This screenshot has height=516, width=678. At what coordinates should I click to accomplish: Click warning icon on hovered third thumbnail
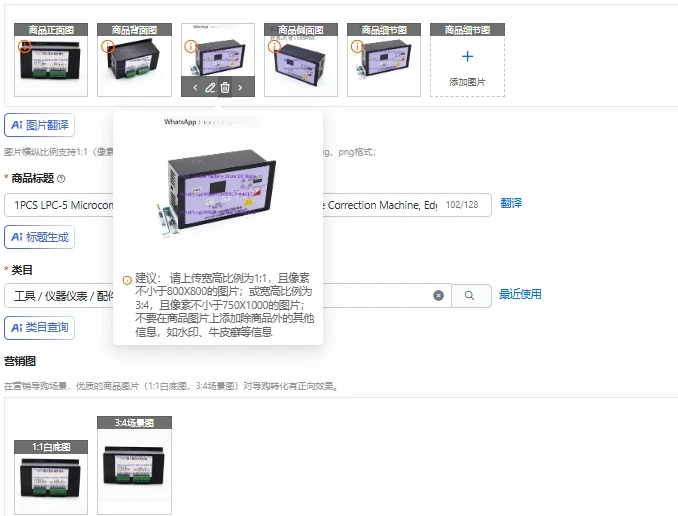[191, 46]
